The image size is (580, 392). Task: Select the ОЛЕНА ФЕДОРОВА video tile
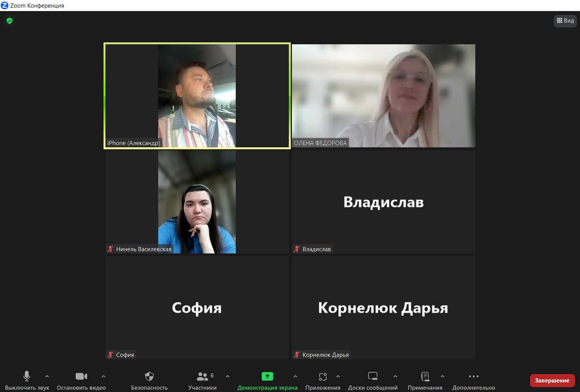coord(384,96)
